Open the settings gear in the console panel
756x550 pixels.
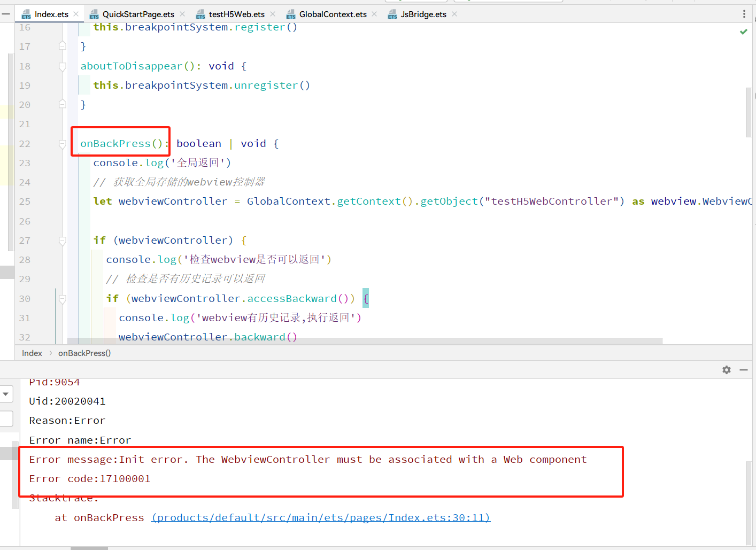tap(726, 370)
